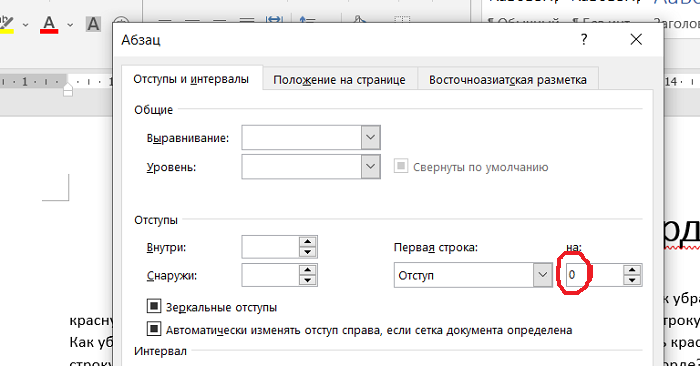
Task: Click the red font color icon
Action: click(49, 24)
